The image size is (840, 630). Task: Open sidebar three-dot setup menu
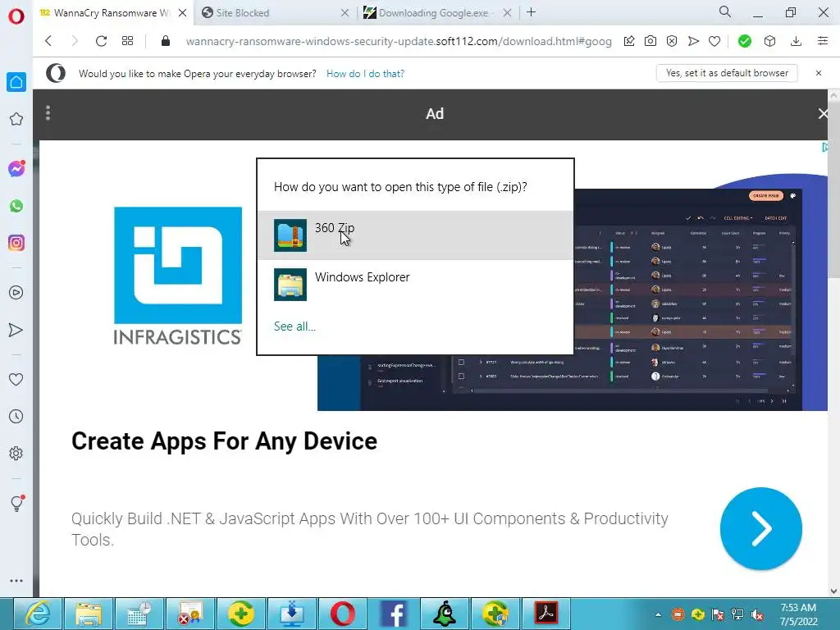point(16,580)
